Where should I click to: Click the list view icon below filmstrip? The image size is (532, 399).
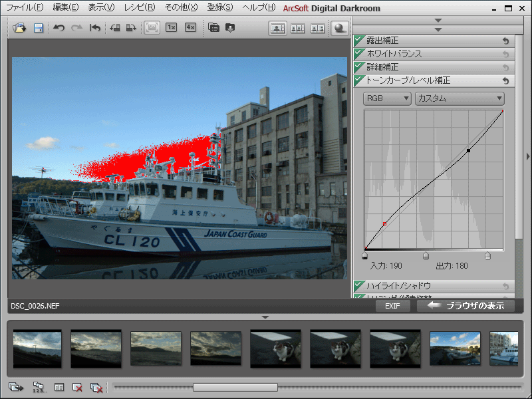click(x=59, y=387)
